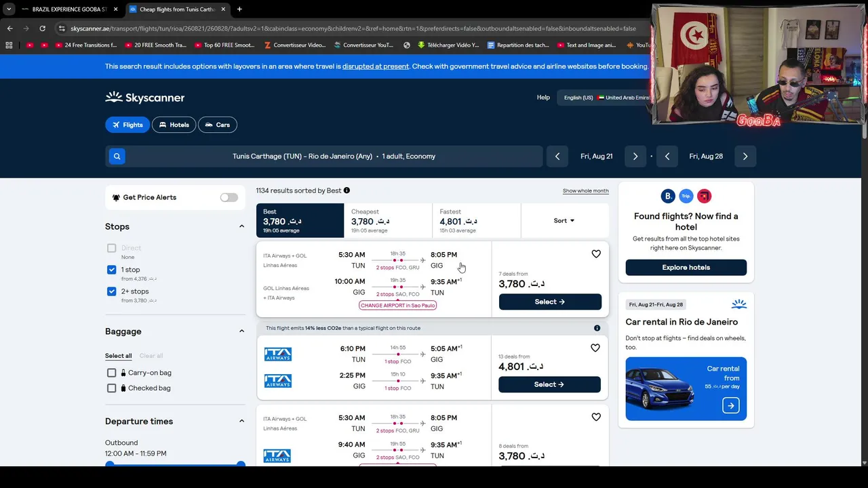Open the Show whole month link
The width and height of the screenshot is (868, 488).
click(x=586, y=190)
